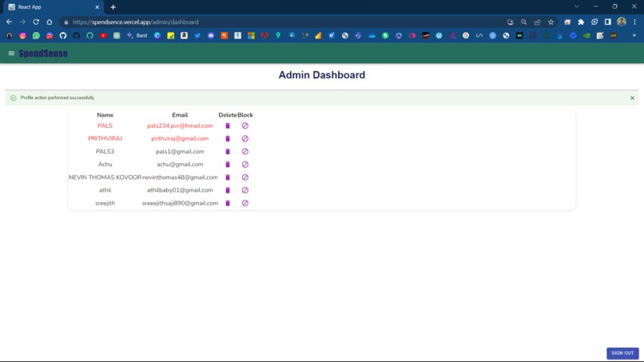Screen dimensions: 644x362
Task: Open the YouTube bookmark
Action: [x=103, y=36]
